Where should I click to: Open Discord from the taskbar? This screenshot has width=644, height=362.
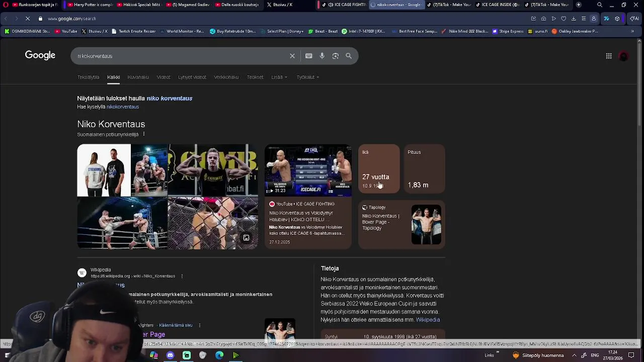[170, 355]
